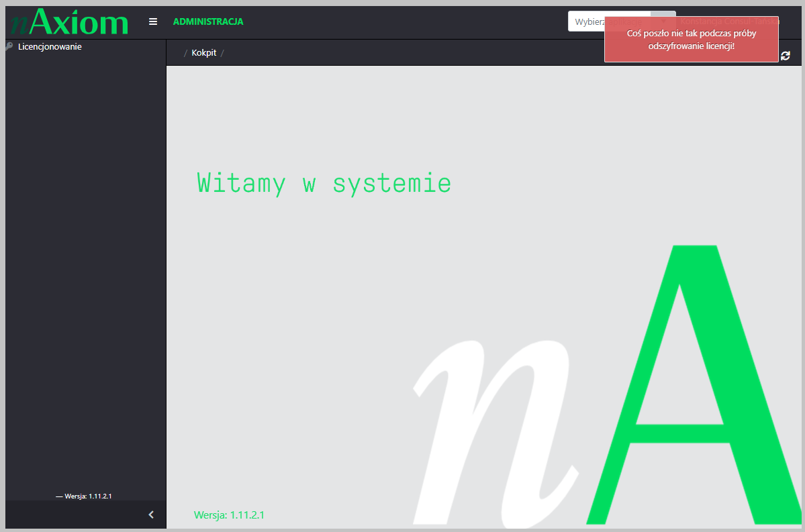
Task: Open the Licencjonowanie sidebar item
Action: click(x=50, y=47)
